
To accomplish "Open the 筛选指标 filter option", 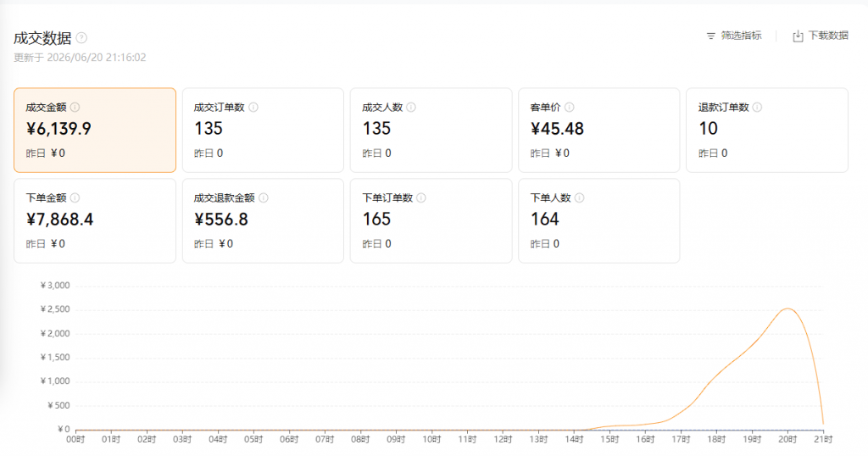I will tap(734, 36).
